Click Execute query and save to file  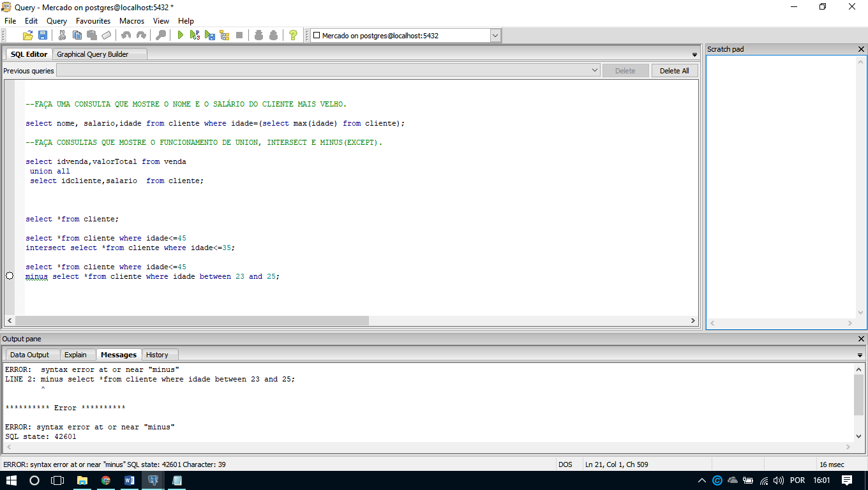(209, 36)
